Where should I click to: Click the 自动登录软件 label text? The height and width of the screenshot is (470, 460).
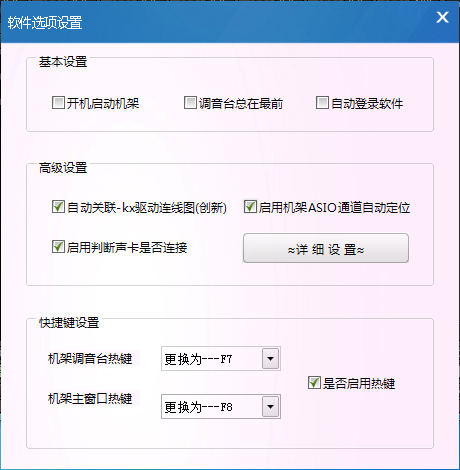pyautogui.click(x=367, y=103)
